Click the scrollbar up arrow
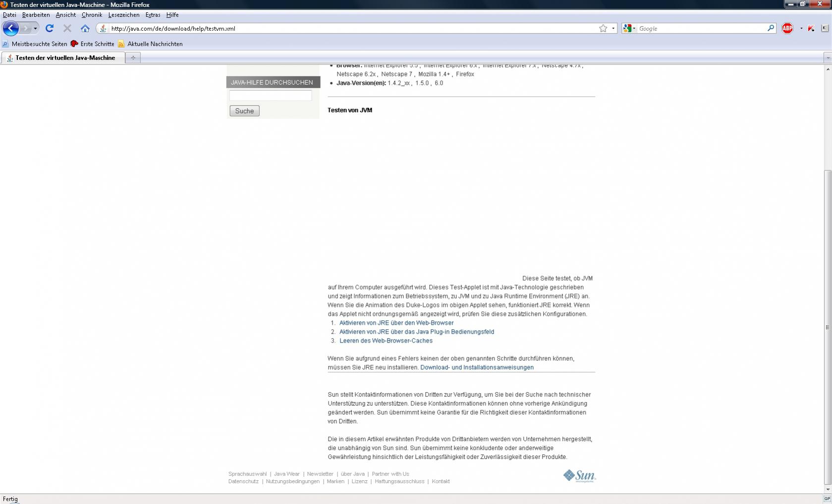Viewport: 832px width, 504px height. 828,69
